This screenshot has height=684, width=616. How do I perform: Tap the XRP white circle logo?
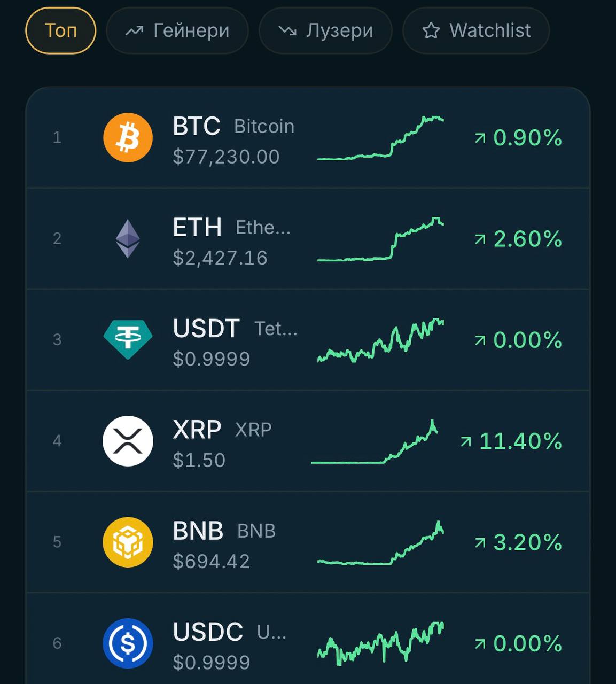click(128, 441)
